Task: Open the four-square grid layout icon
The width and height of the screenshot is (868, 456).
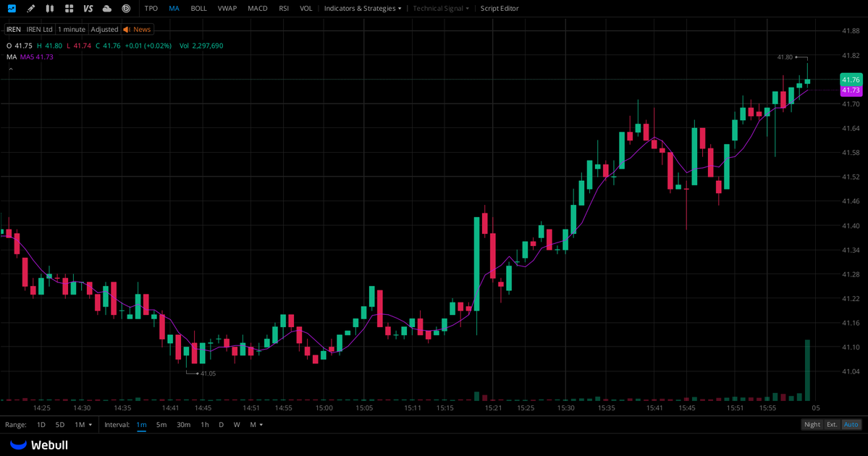Action: coord(69,8)
